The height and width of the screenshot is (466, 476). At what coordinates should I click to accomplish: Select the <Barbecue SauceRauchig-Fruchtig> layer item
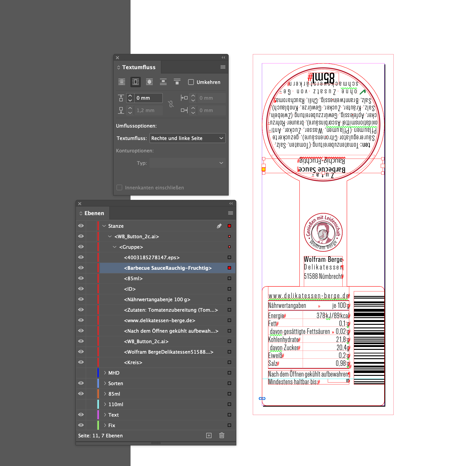pos(168,268)
